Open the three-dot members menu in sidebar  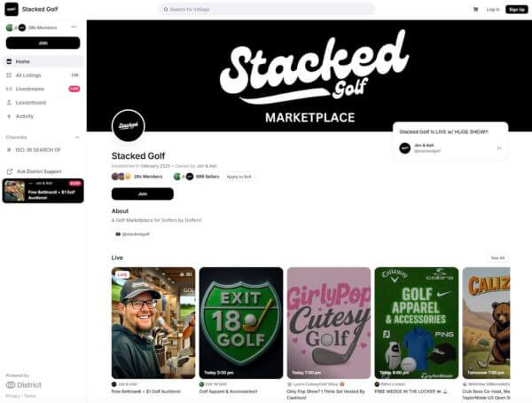74,28
